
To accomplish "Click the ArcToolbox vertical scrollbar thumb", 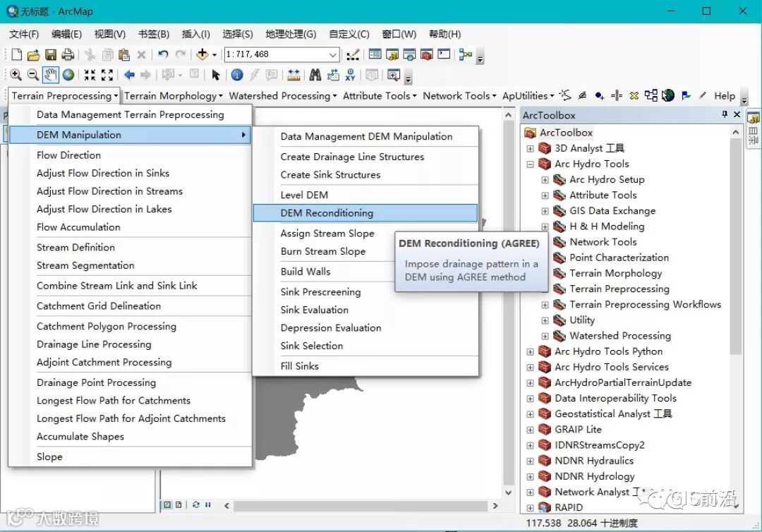I will 736,248.
